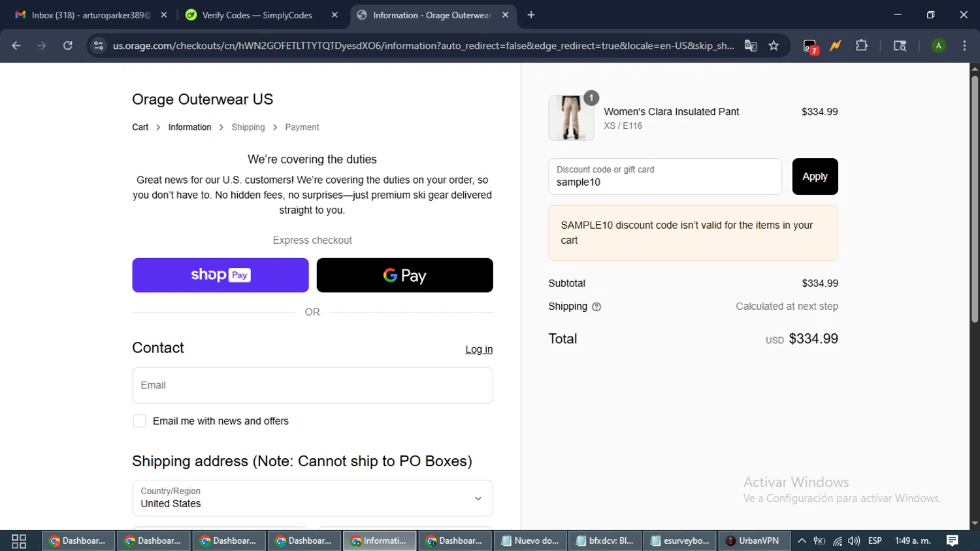
Task: Click the Shipping help question icon
Action: 596,307
